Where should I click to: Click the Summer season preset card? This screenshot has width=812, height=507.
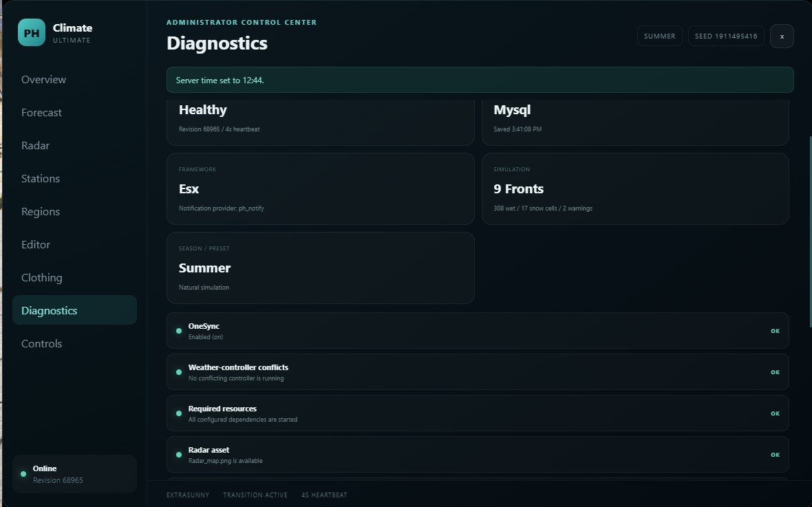321,268
